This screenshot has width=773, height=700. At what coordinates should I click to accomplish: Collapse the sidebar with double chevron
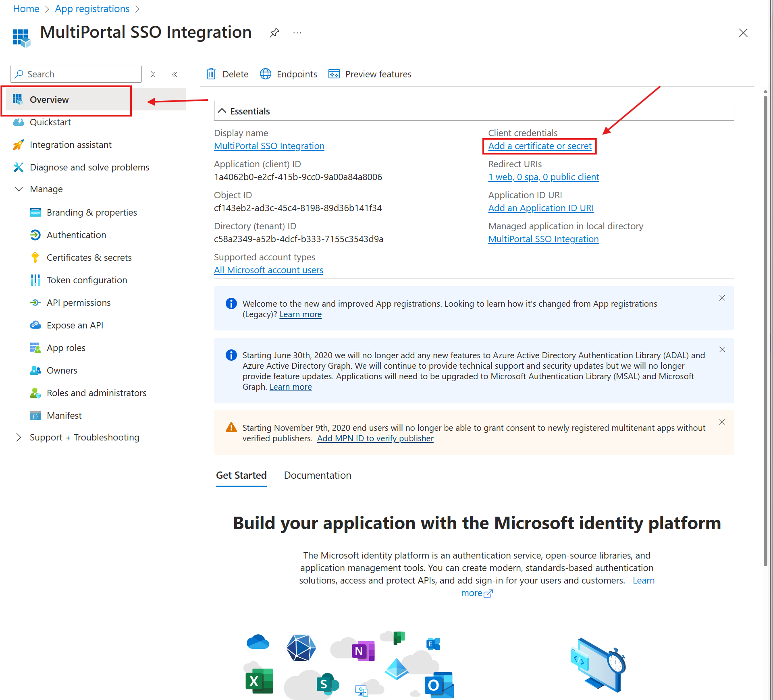(175, 74)
